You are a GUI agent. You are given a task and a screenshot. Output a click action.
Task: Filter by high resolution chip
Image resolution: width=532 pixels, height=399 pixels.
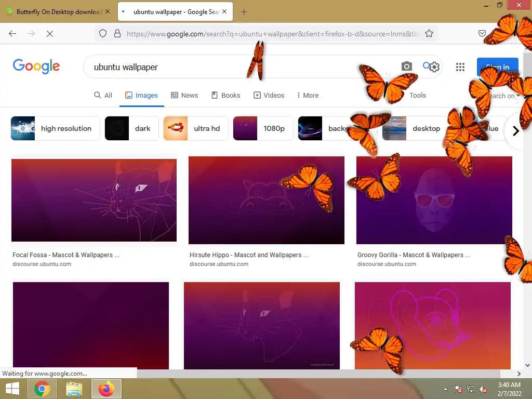(x=55, y=128)
